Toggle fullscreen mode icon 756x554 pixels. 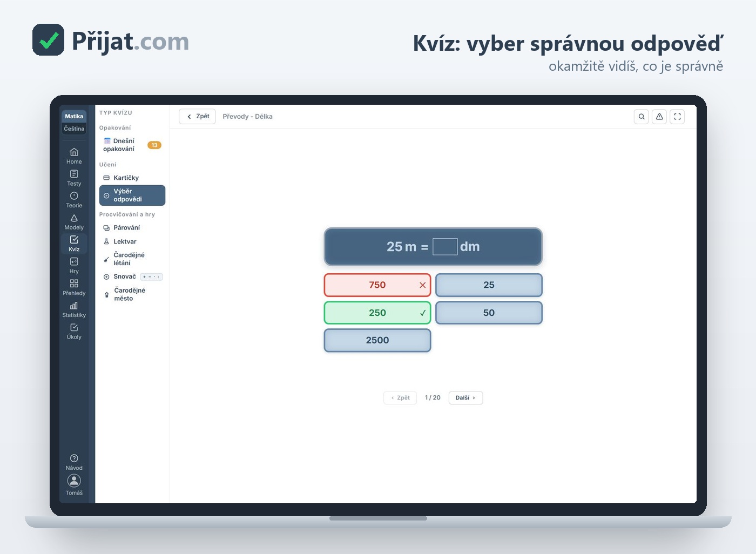tap(677, 117)
